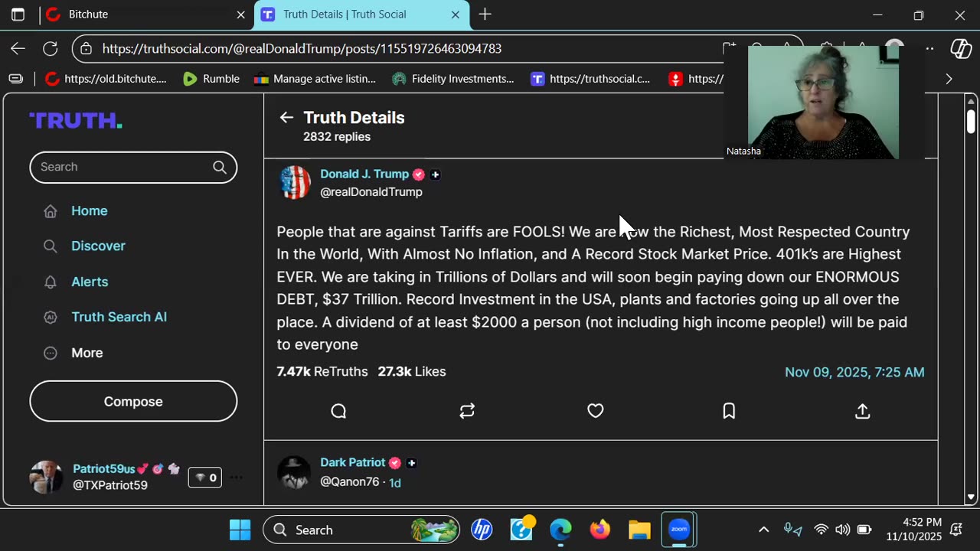The height and width of the screenshot is (551, 980).
Task: Click the verified badge beside Dark Patriot
Action: [395, 463]
